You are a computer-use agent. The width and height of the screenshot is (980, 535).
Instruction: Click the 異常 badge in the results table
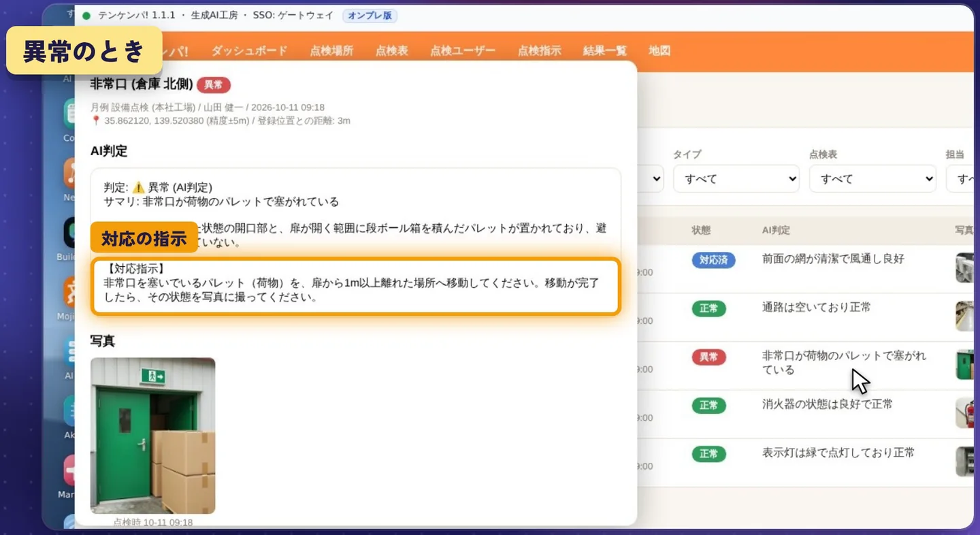(x=708, y=357)
